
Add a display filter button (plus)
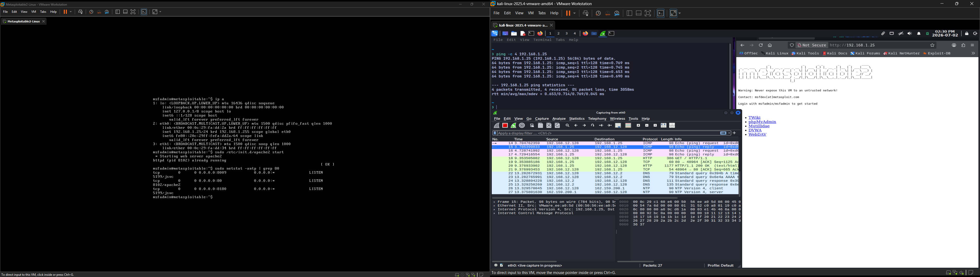coord(735,133)
